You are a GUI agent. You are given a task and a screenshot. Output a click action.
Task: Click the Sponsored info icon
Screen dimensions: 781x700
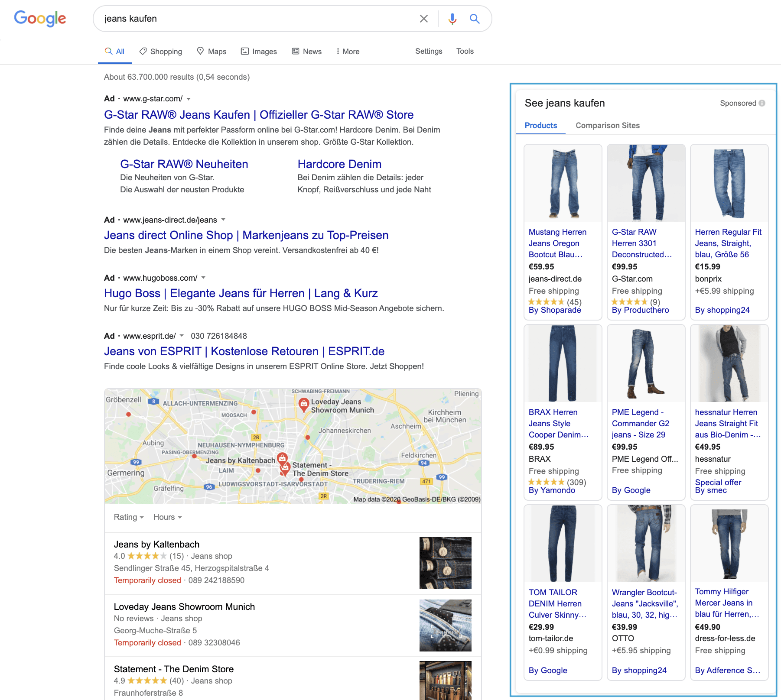coord(762,103)
